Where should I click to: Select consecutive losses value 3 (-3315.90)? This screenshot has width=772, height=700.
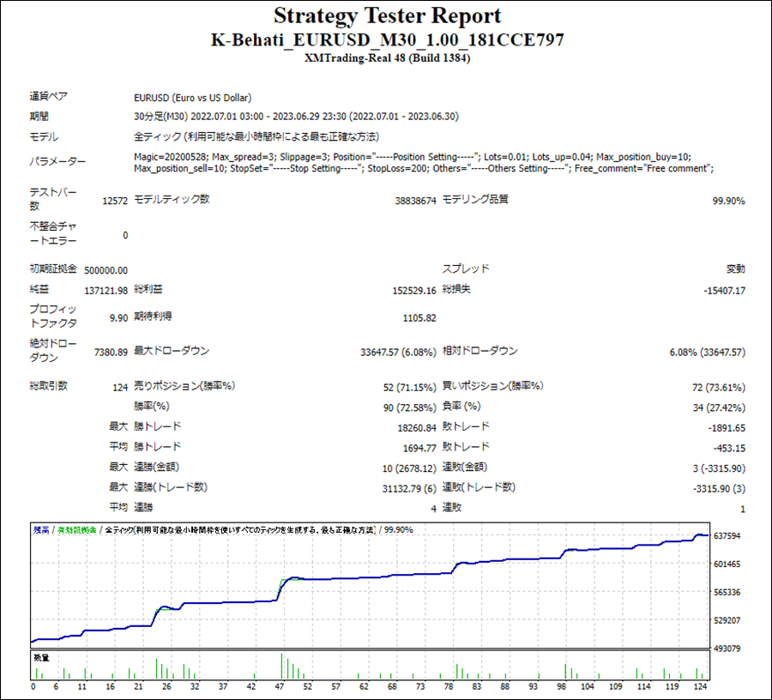719,468
